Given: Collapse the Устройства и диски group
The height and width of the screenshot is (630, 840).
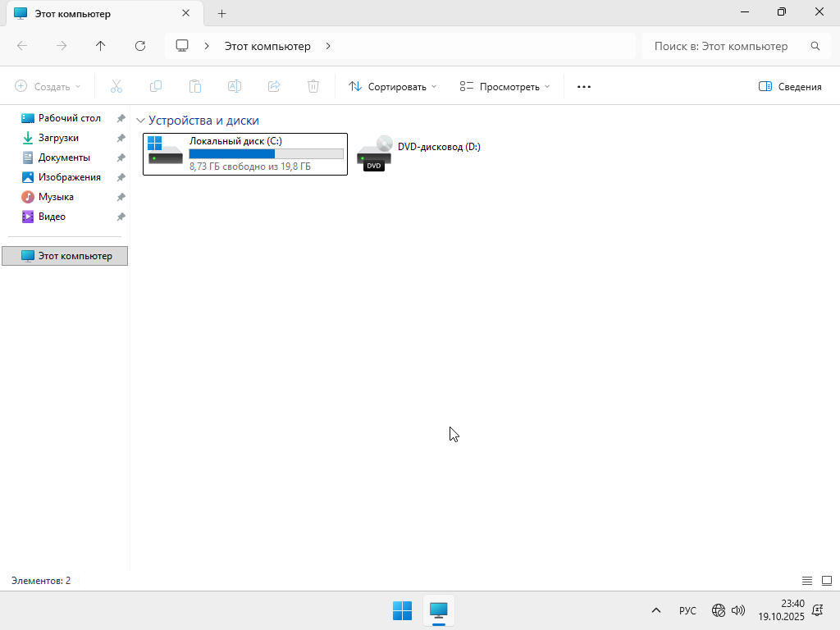Looking at the screenshot, I should pyautogui.click(x=140, y=121).
